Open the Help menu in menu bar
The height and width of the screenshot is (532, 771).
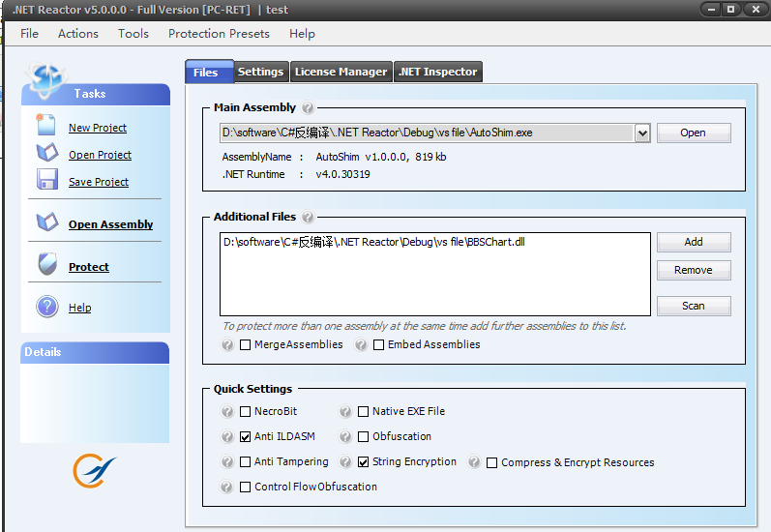[x=302, y=34]
